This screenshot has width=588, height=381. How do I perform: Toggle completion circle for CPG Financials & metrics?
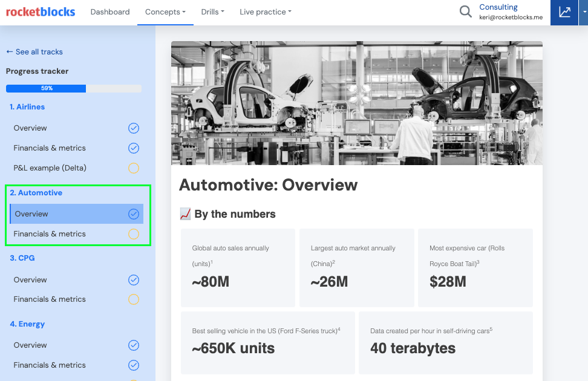134,299
